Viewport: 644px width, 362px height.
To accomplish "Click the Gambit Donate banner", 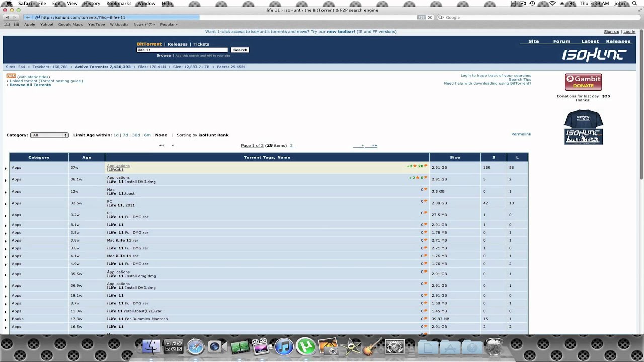I will click(583, 82).
